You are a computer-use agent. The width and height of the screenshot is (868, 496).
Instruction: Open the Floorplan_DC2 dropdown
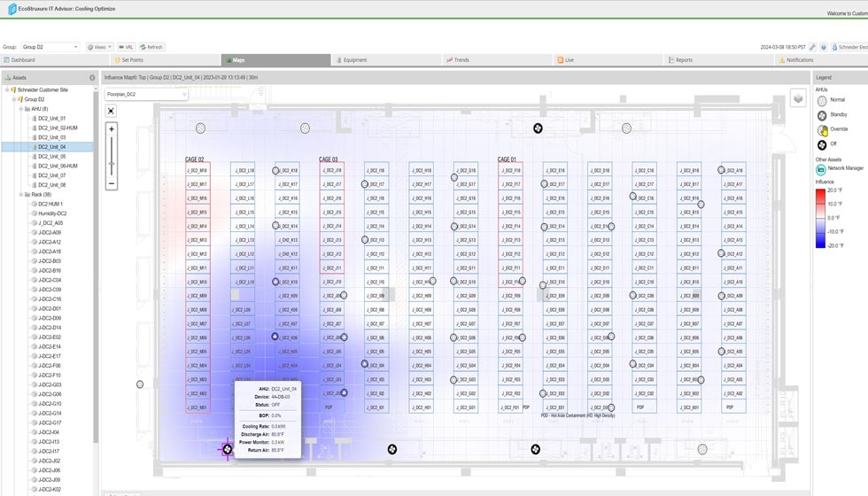click(x=146, y=94)
